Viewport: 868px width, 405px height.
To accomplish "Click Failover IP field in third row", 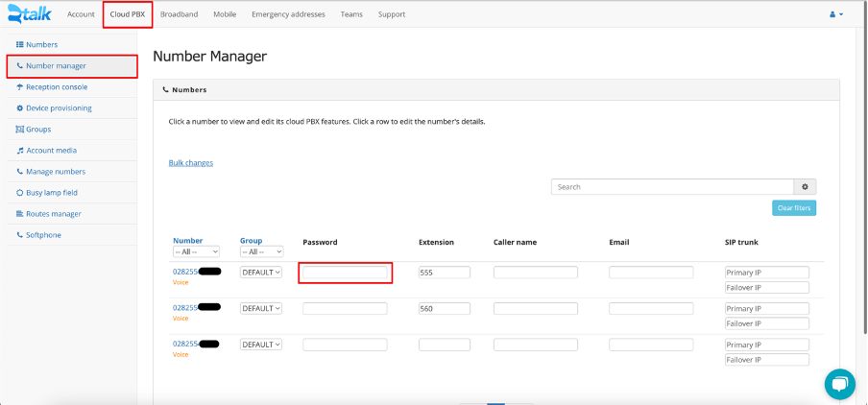I will point(767,359).
